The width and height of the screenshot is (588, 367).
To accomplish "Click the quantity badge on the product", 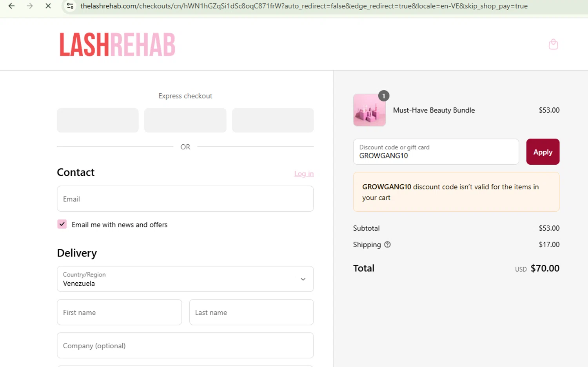I will click(x=384, y=96).
